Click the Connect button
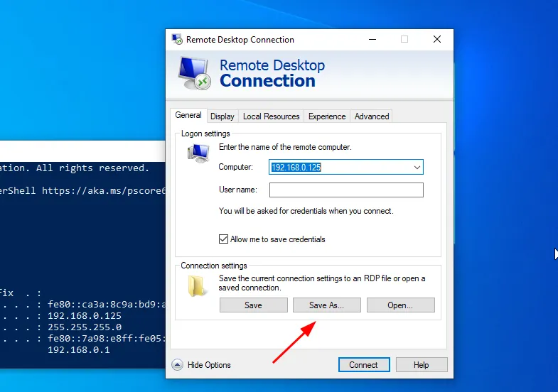Image resolution: width=558 pixels, height=392 pixels. pyautogui.click(x=363, y=365)
